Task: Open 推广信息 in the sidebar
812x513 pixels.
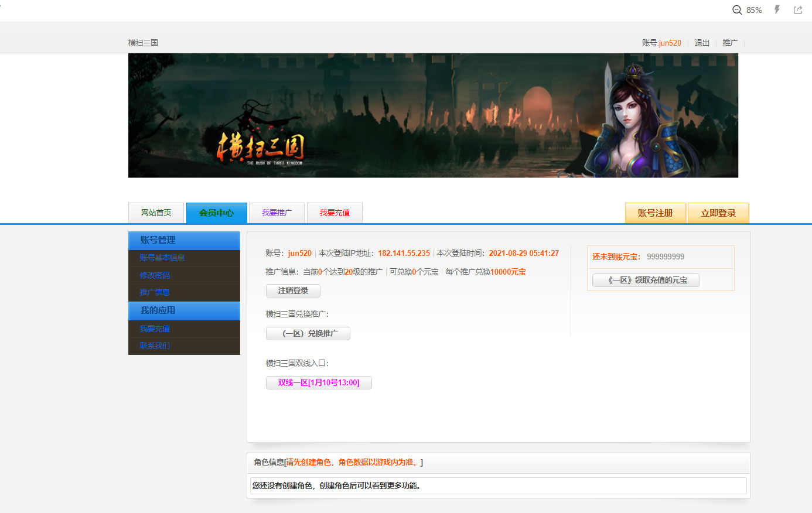Action: pyautogui.click(x=155, y=292)
